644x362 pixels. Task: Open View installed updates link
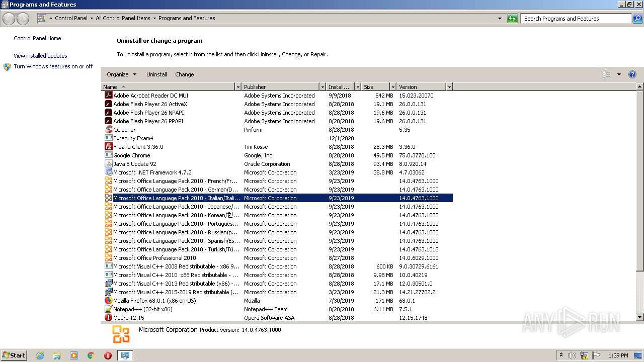[x=40, y=56]
